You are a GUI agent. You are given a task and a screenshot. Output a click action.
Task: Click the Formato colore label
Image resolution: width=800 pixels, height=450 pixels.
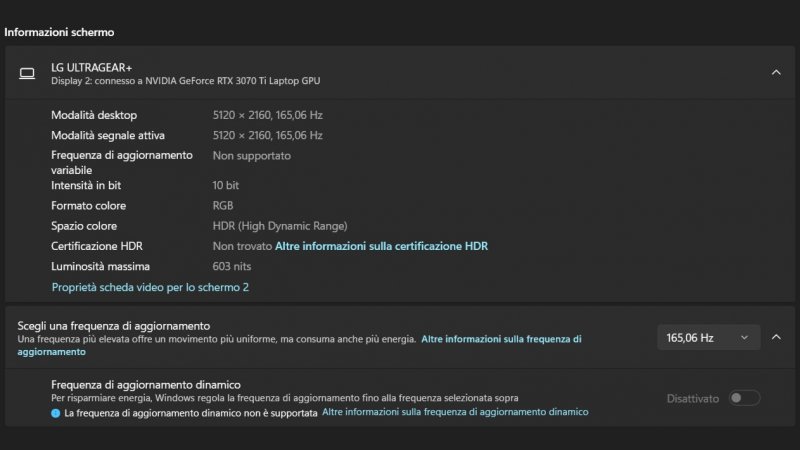point(88,206)
